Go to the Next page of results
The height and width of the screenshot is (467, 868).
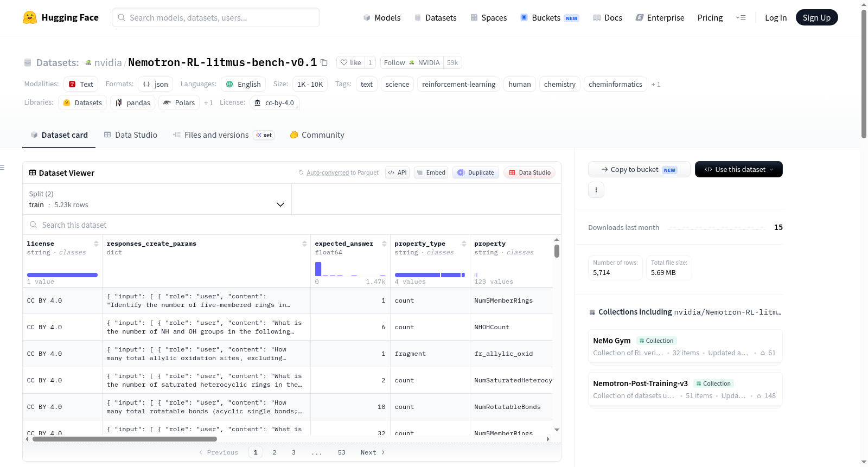373,452
